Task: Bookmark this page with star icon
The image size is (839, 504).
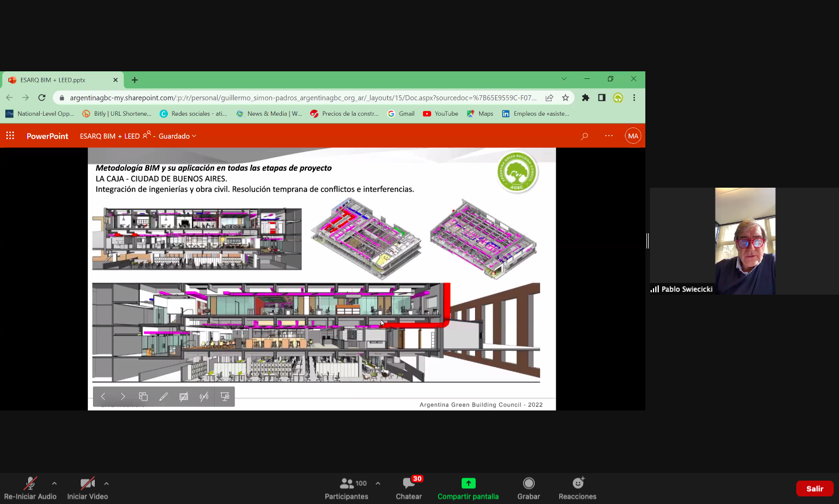Action: click(x=565, y=98)
